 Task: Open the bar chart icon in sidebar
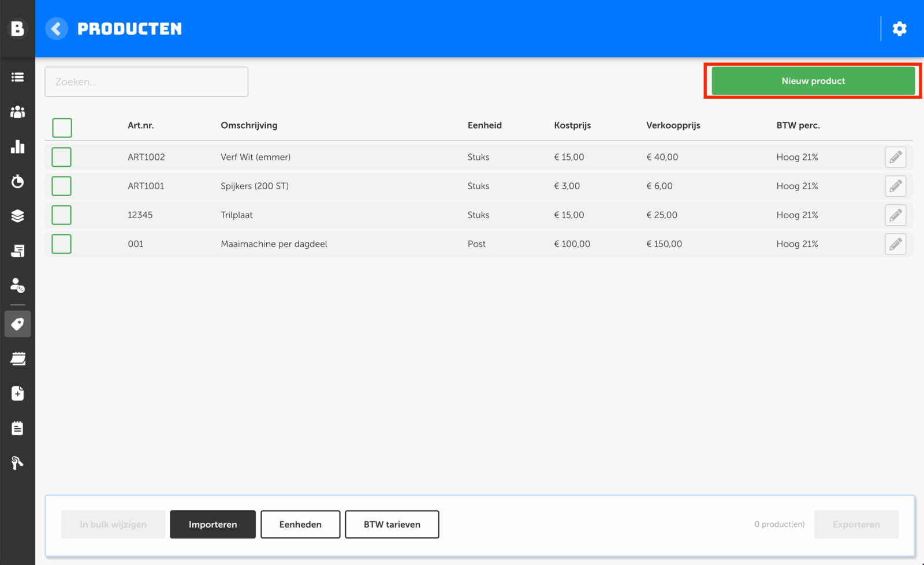(17, 147)
